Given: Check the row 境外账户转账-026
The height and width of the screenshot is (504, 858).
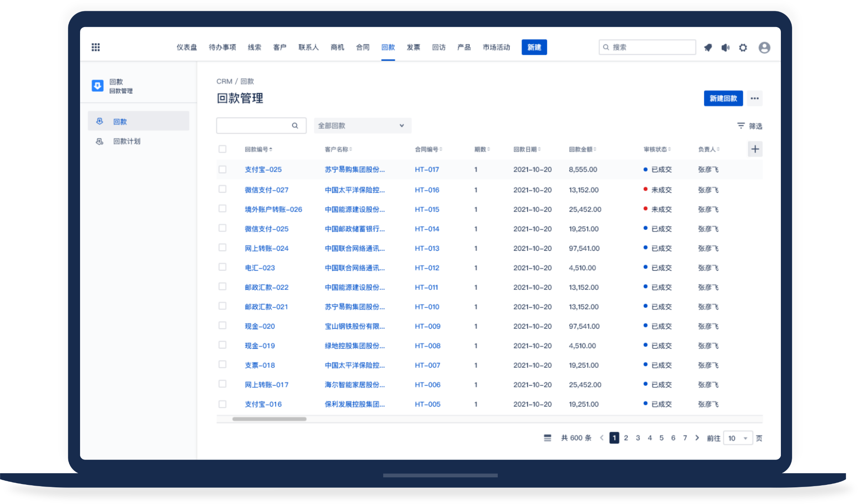Looking at the screenshot, I should 222,208.
